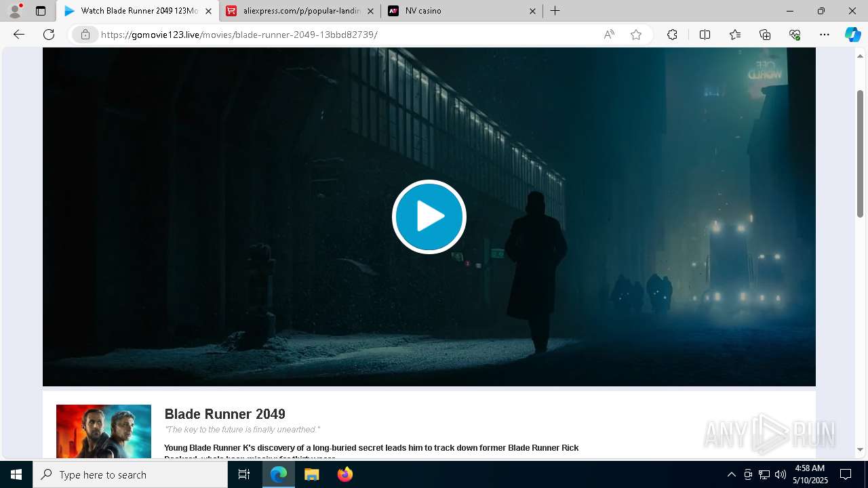The image size is (868, 488).
Task: Open the clock showing 4:58 AM
Action: [x=810, y=474]
